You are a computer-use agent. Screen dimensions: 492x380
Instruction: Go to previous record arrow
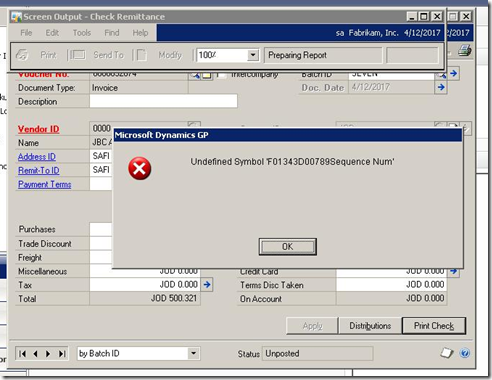point(35,354)
